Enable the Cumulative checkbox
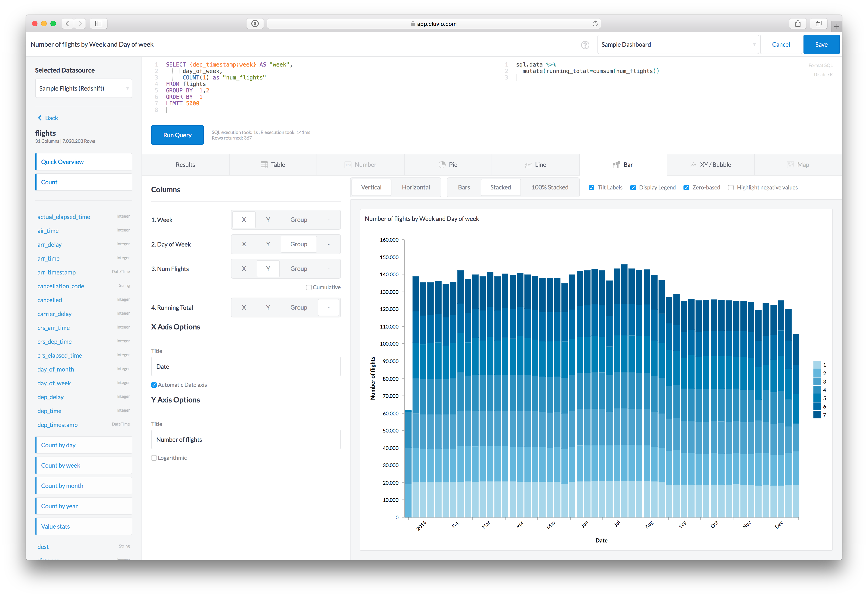Viewport: 868px width, 597px height. (309, 287)
